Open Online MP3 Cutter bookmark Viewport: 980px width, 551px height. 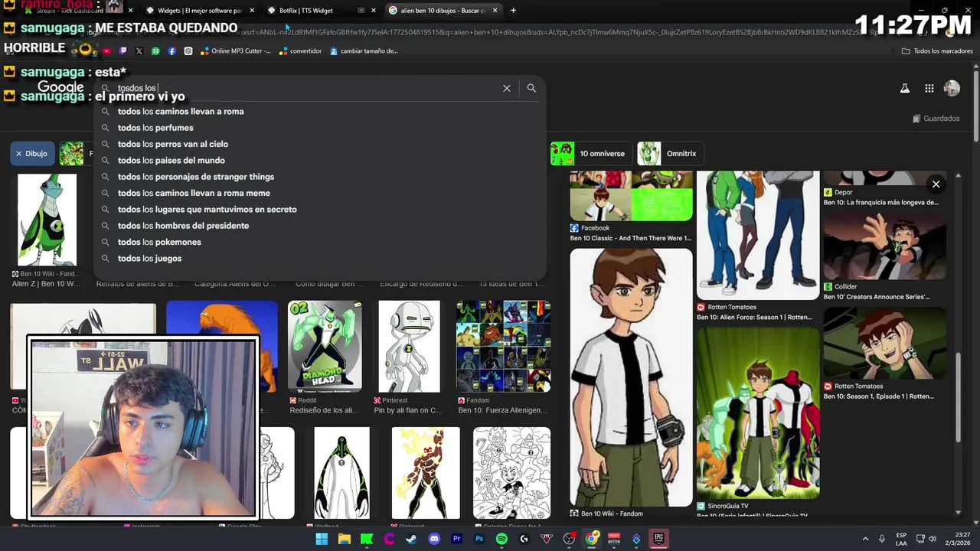tap(236, 51)
